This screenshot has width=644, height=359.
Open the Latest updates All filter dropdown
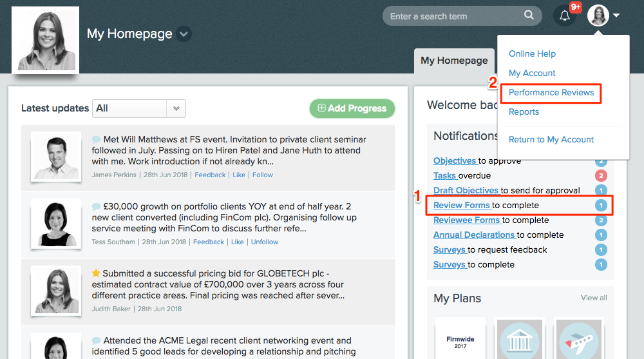coord(139,108)
